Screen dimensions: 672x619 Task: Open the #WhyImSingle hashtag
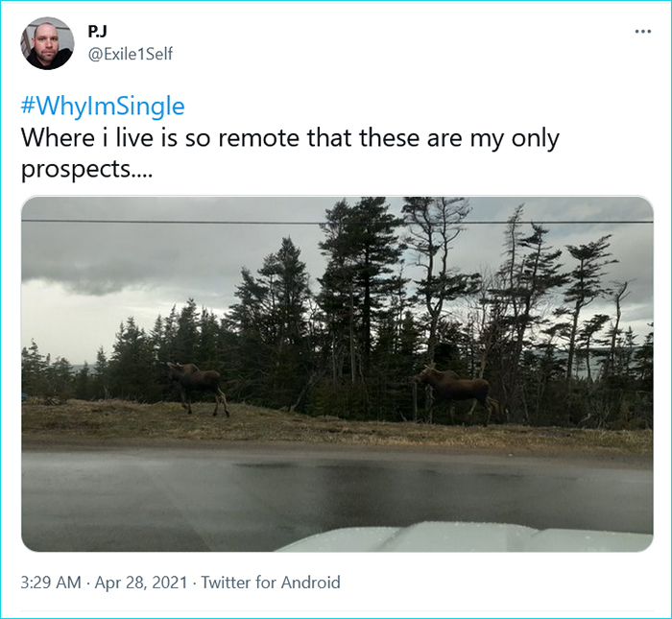click(x=103, y=105)
